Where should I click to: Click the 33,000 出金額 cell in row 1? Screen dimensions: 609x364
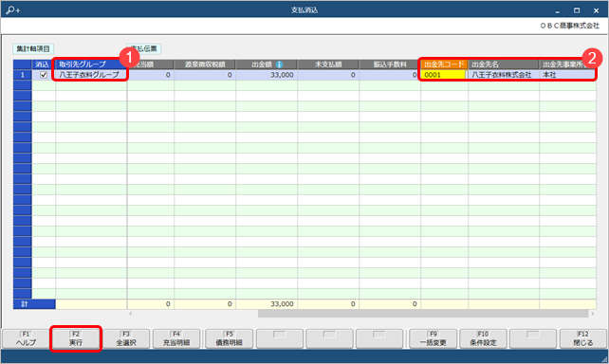click(x=267, y=75)
